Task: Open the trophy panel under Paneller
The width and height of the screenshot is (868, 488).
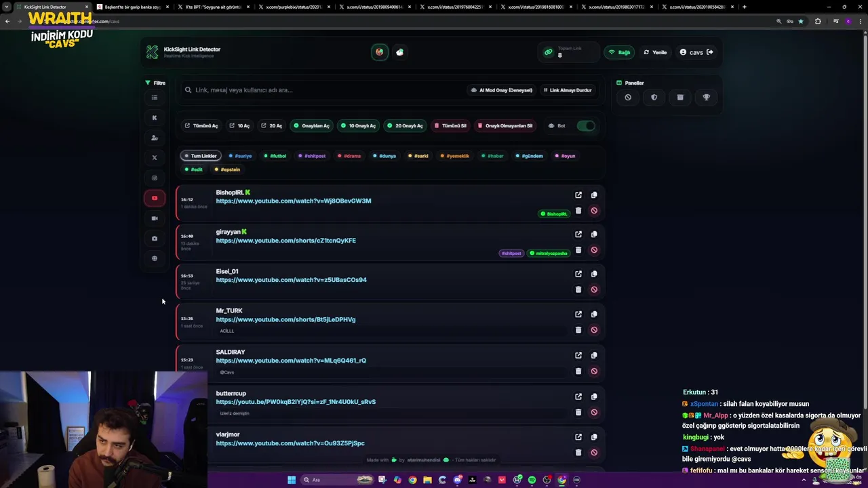Action: click(706, 98)
